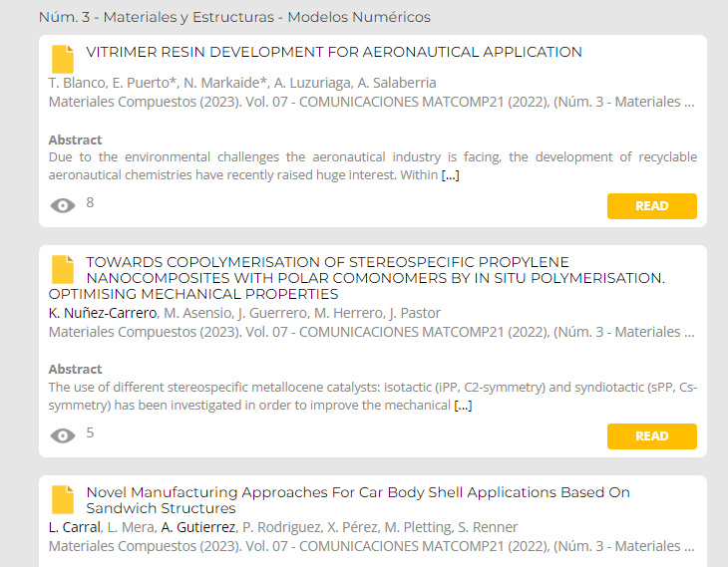
Task: Open the Vitrimer Resin Development article title
Action: pos(334,52)
